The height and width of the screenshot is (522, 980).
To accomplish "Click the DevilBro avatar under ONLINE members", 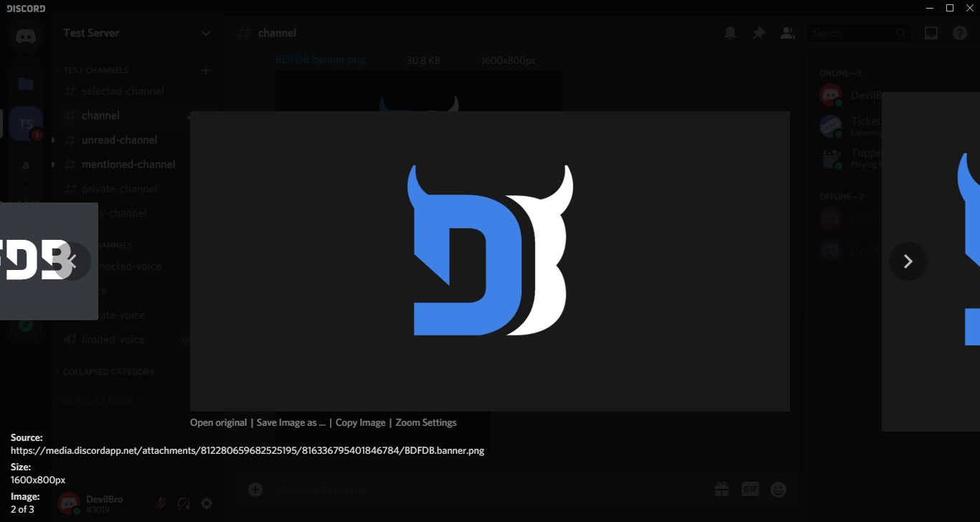I will coord(831,95).
